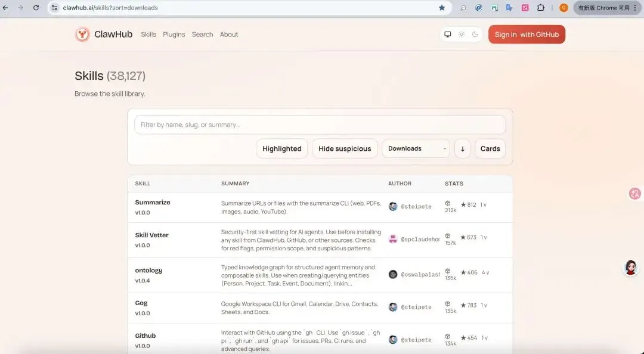Open the Skill Vetter skill link

click(151, 235)
